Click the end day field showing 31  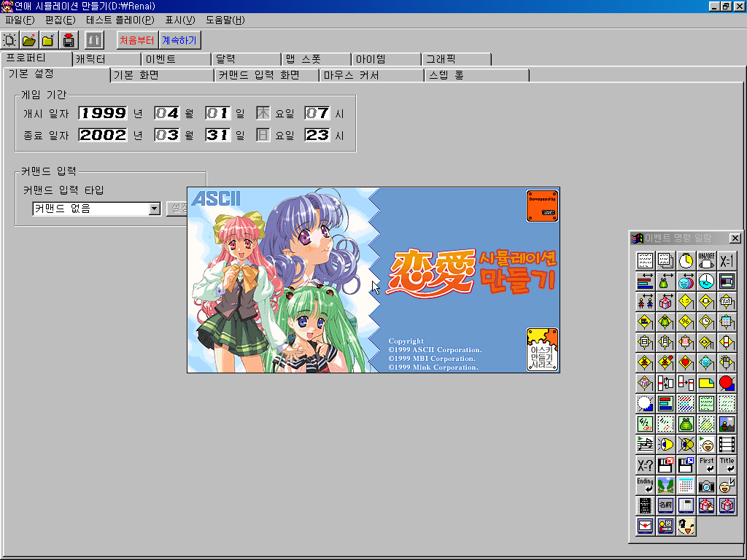[217, 135]
